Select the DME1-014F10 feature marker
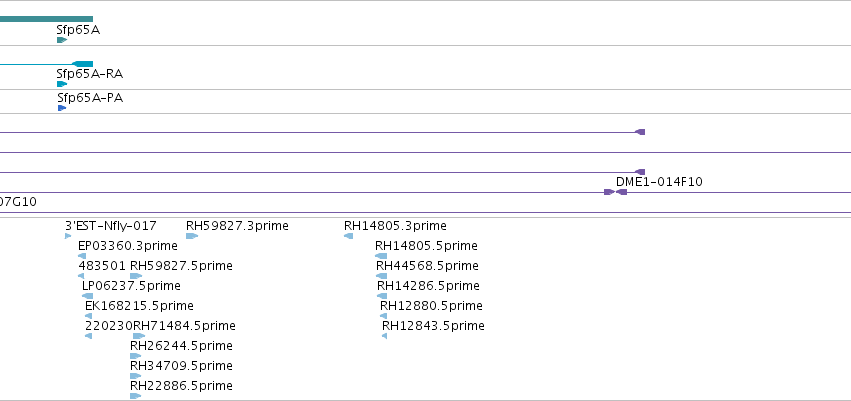 [621, 192]
